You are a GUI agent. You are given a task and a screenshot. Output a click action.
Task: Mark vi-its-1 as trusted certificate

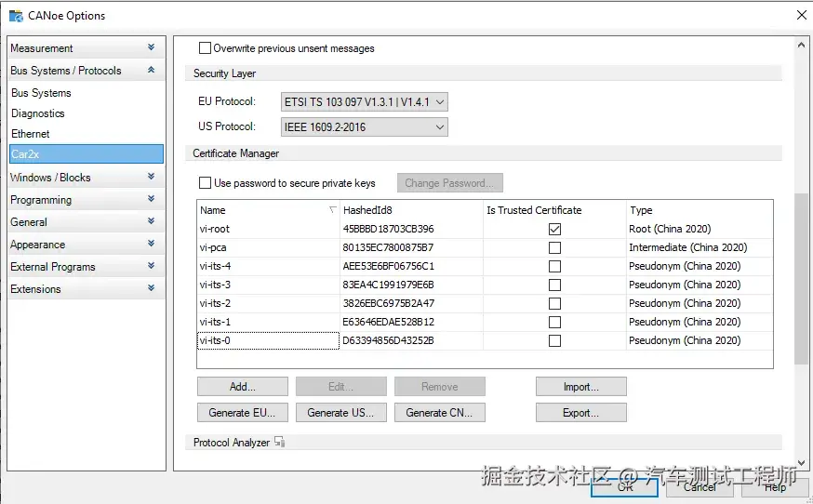click(x=554, y=322)
